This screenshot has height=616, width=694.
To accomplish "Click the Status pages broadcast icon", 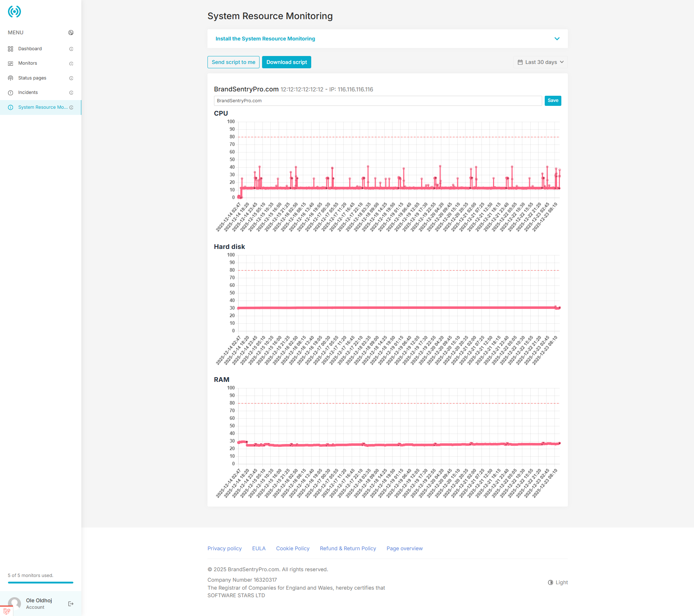I will tap(10, 78).
